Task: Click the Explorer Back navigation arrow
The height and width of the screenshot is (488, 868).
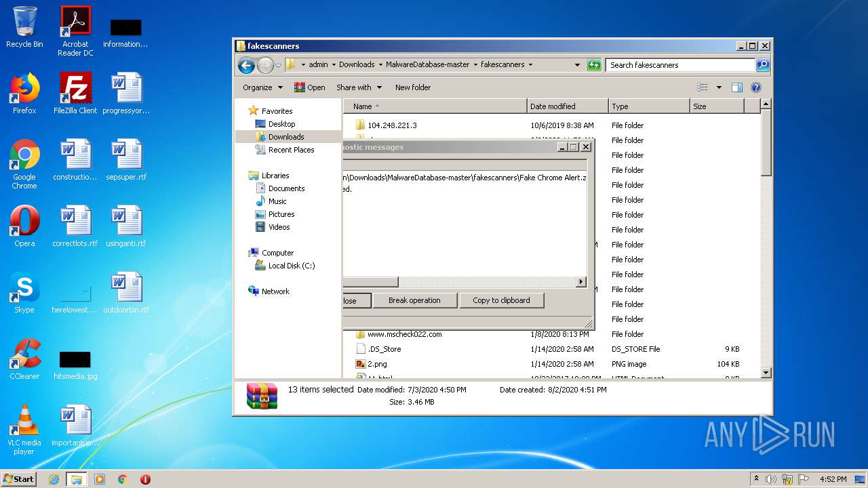Action: tap(246, 65)
